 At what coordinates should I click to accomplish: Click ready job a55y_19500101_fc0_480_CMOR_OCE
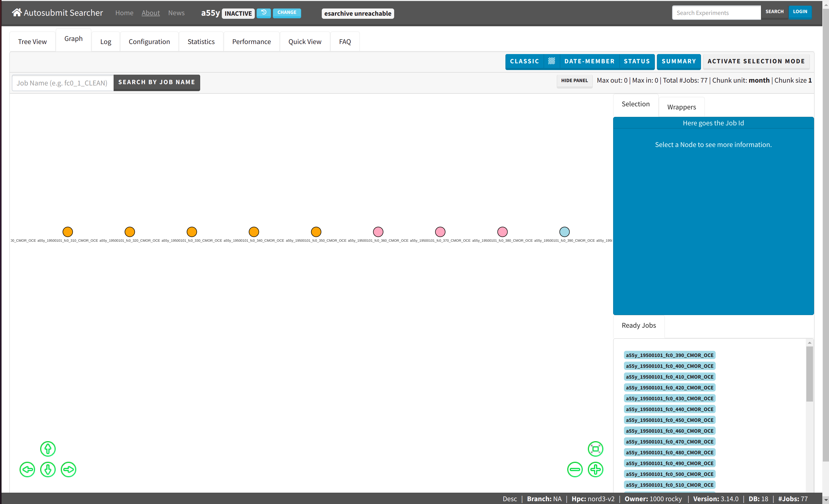point(670,453)
